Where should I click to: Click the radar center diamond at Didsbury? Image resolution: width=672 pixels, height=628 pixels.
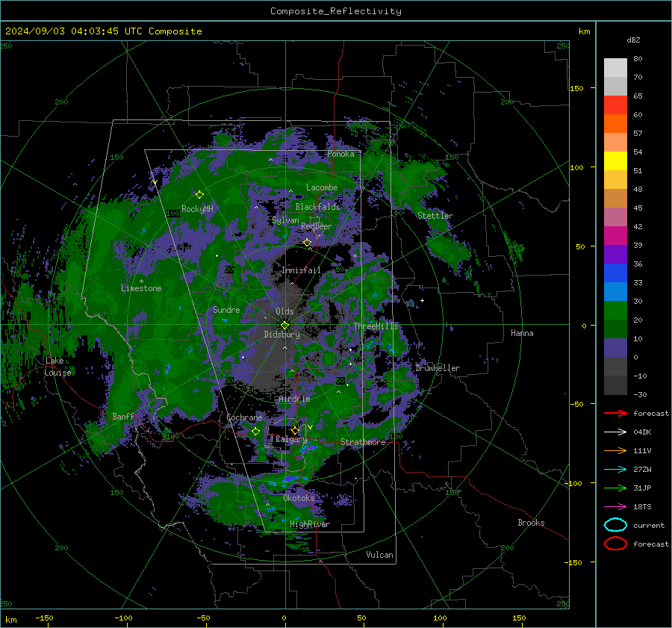coord(284,326)
